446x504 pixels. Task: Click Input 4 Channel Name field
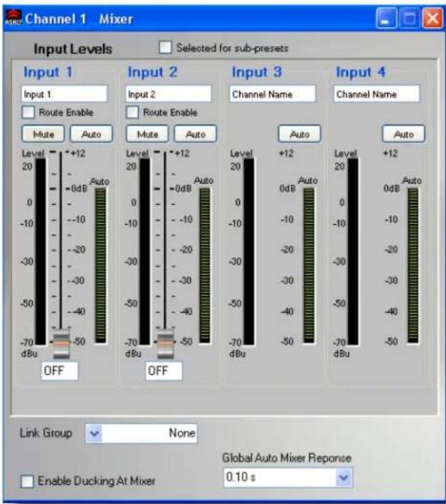click(x=377, y=94)
